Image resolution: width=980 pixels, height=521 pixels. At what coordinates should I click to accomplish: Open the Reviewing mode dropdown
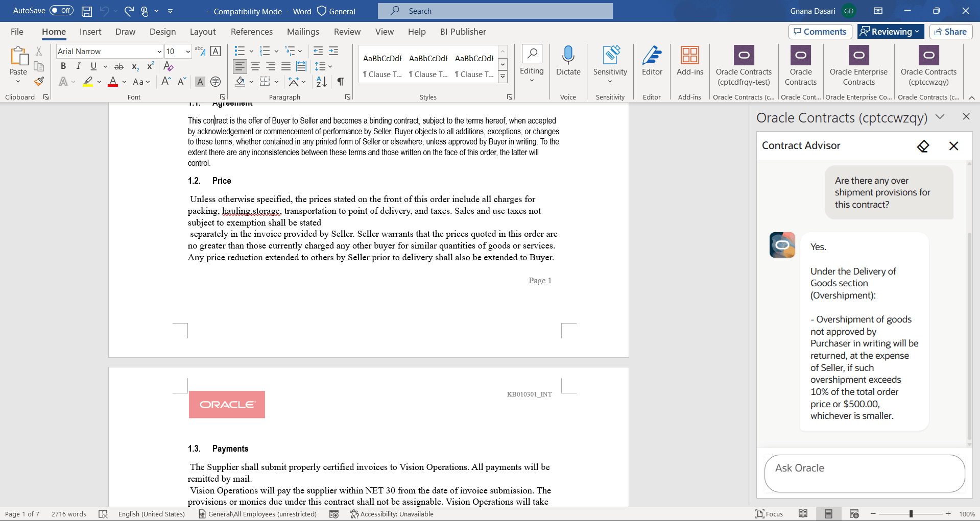tap(891, 32)
